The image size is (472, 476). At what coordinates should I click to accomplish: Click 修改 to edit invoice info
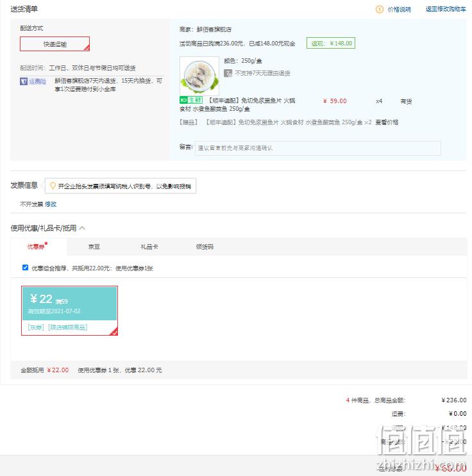51,204
